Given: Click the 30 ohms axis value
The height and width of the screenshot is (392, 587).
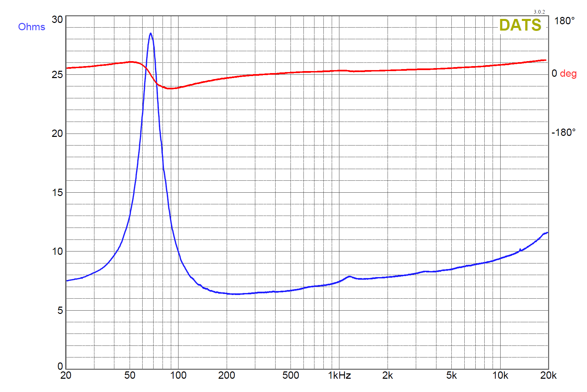Looking at the screenshot, I should point(57,20).
